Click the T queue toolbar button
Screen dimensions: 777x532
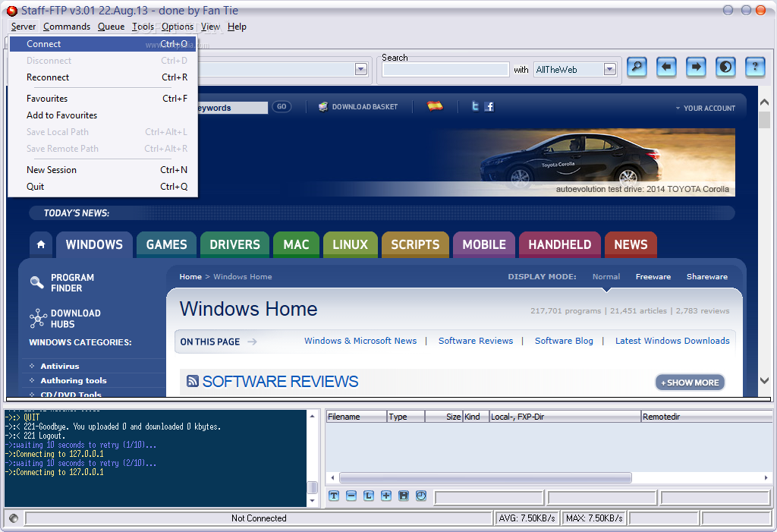point(334,496)
